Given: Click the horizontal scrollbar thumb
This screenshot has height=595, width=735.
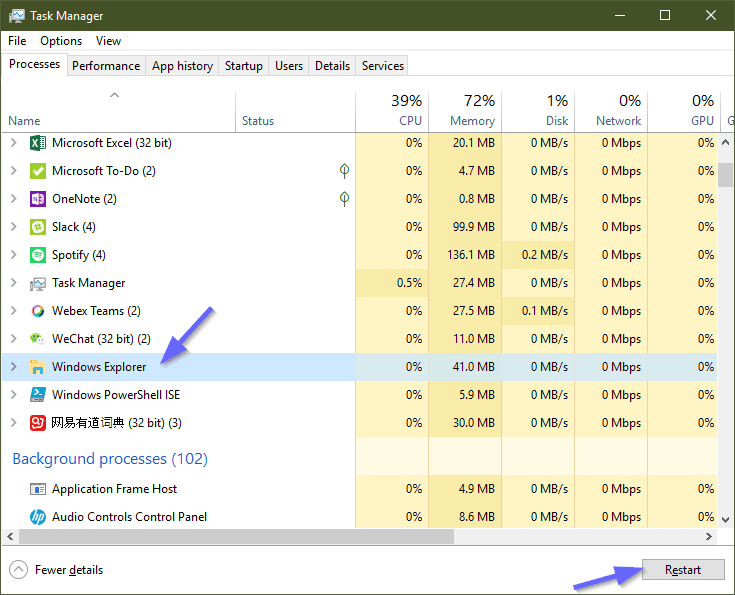Looking at the screenshot, I should point(235,537).
